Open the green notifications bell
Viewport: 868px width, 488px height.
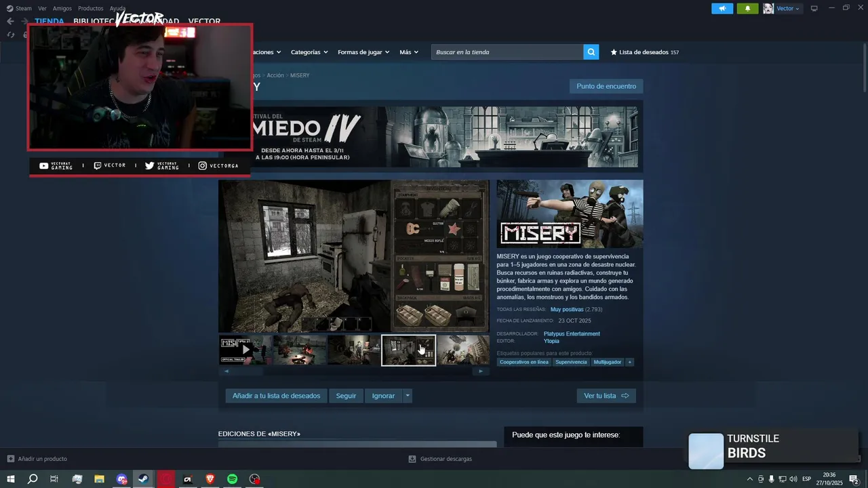click(x=747, y=8)
